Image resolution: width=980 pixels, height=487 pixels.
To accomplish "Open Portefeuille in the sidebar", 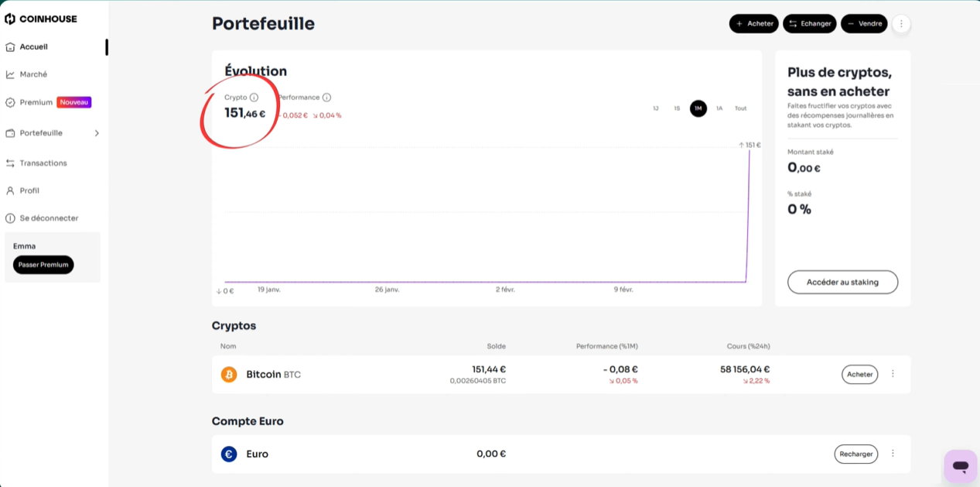I will (41, 133).
